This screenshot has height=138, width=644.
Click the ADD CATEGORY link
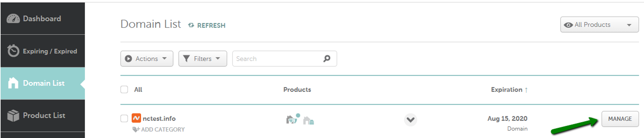coord(163,129)
